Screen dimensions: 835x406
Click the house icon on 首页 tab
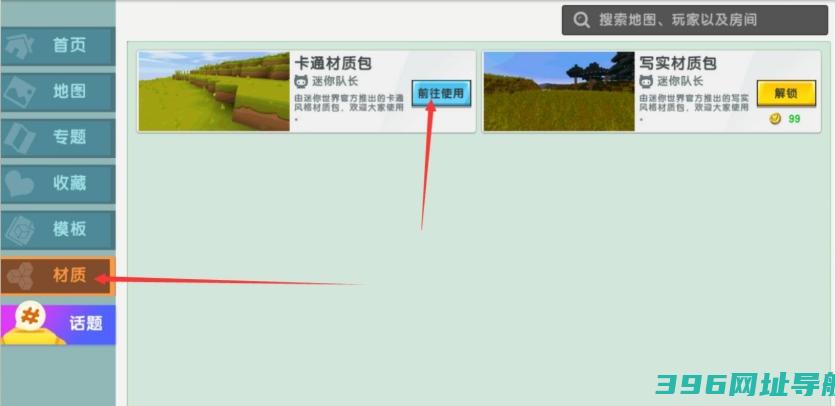(x=20, y=47)
